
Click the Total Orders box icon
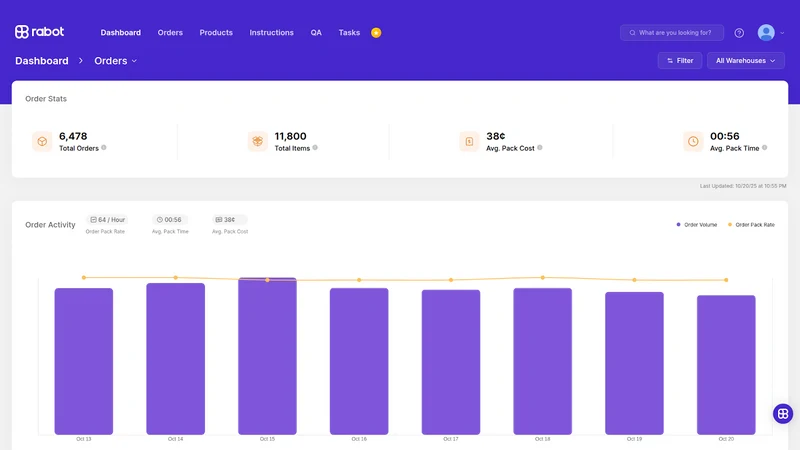42,141
